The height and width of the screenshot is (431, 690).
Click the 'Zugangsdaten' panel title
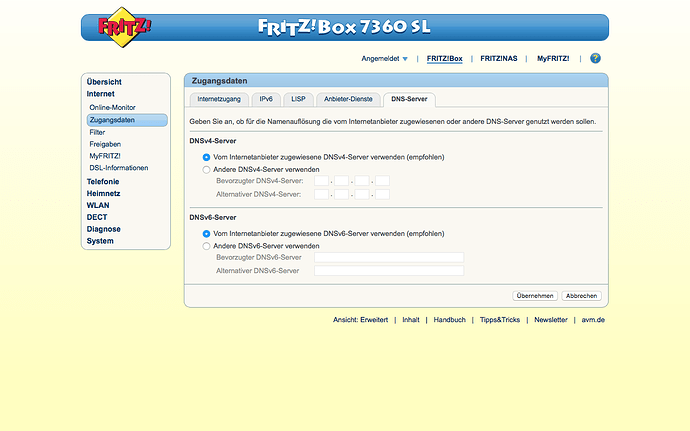(219, 81)
